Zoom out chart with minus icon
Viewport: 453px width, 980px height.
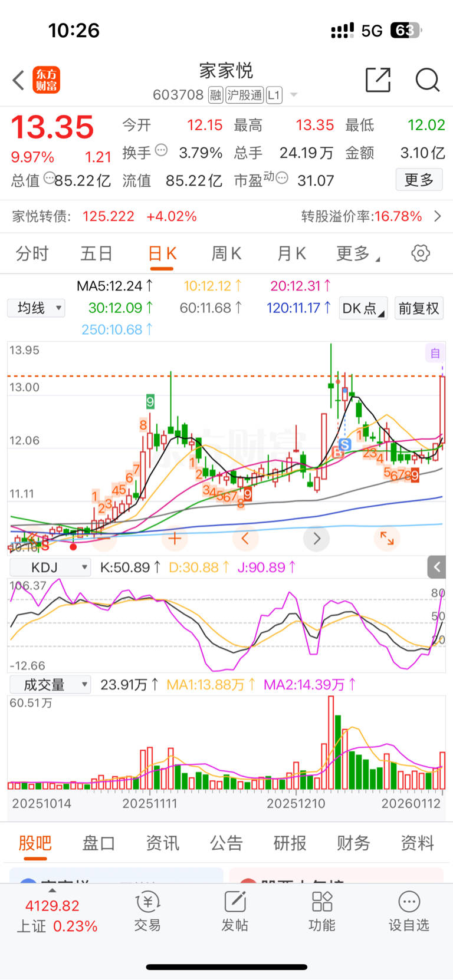pyautogui.click(x=103, y=538)
